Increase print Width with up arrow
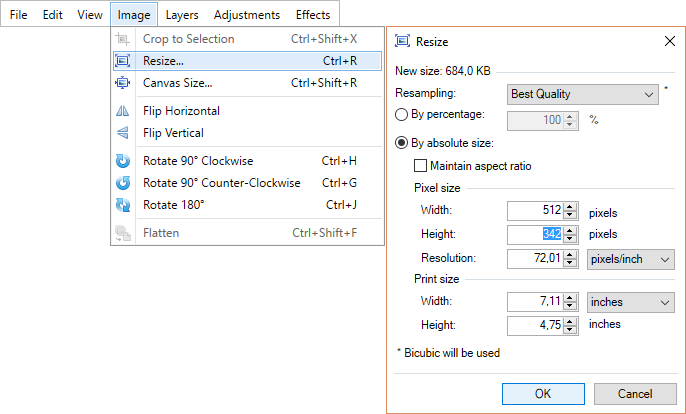The height and width of the screenshot is (414, 686). point(570,298)
